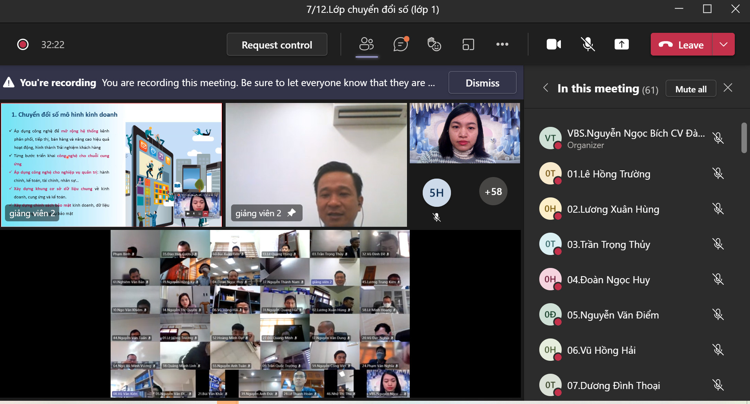Open the meeting chat icon
The image size is (750, 404).
(x=400, y=44)
